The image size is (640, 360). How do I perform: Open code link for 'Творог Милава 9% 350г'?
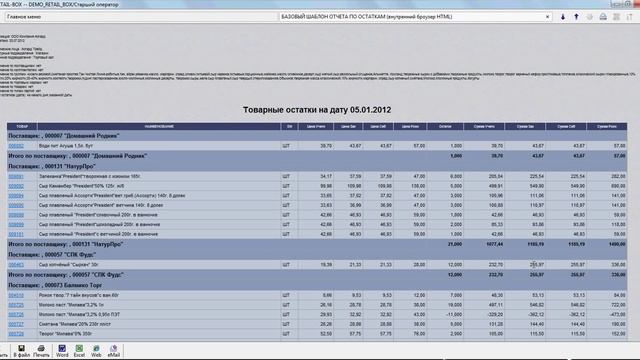coord(16,334)
